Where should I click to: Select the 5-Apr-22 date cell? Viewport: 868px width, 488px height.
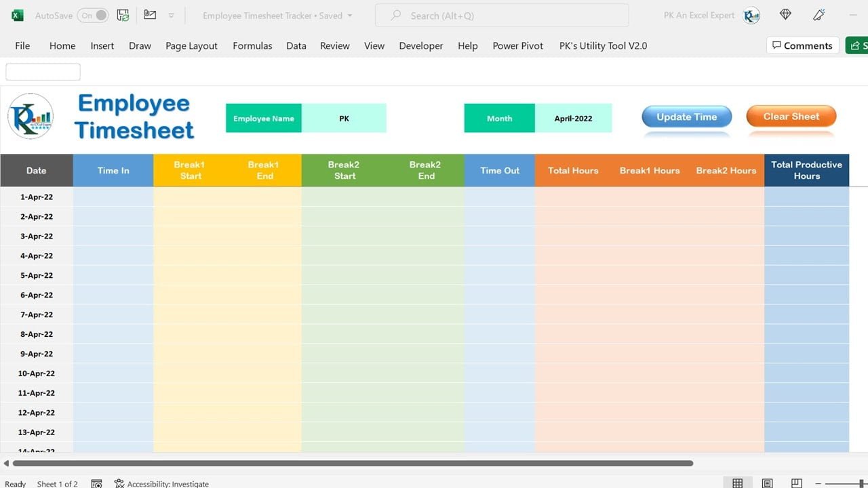(37, 275)
